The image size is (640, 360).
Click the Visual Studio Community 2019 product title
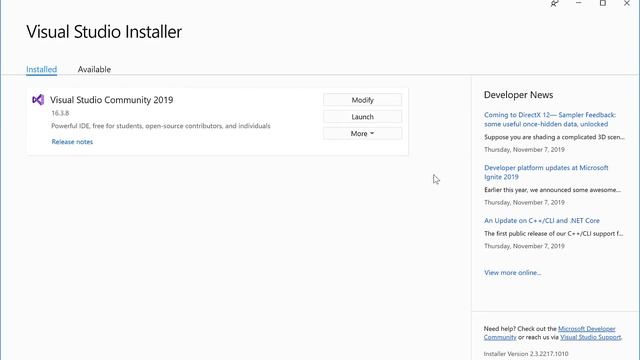coord(111,100)
